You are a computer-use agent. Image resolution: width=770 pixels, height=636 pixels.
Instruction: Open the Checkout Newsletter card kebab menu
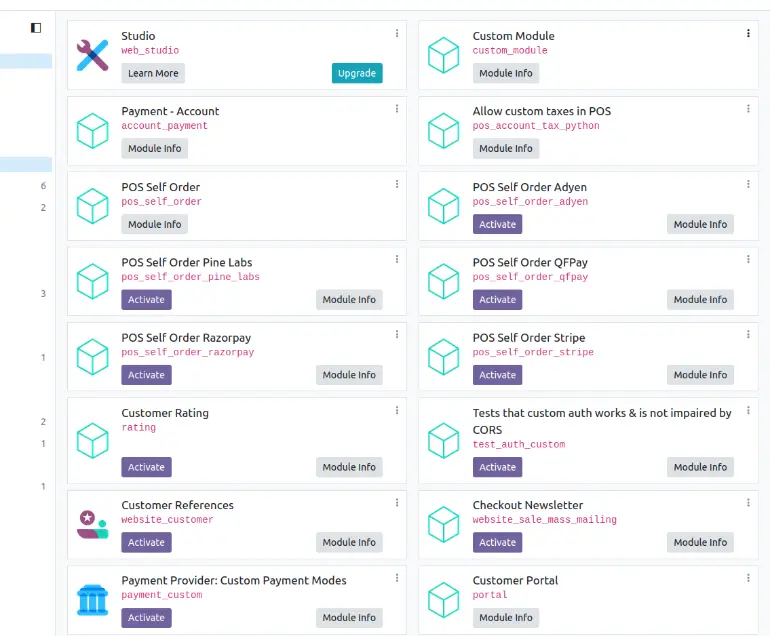[748, 502]
